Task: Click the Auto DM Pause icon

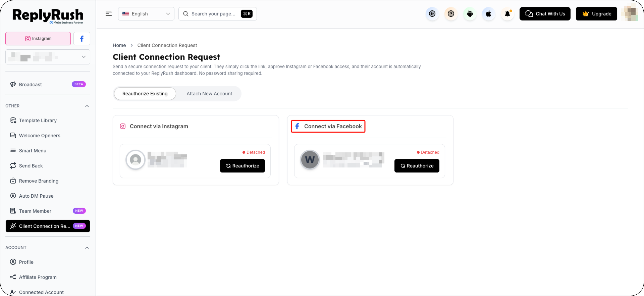Action: tap(13, 196)
